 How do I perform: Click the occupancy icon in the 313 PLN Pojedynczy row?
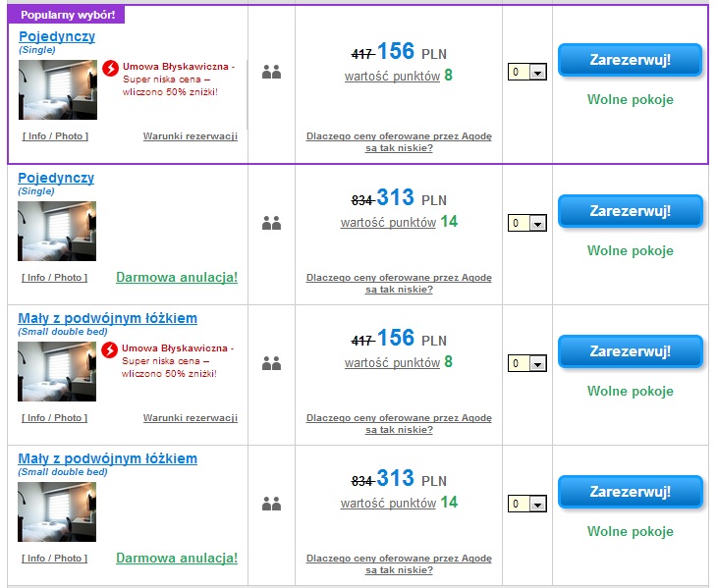pos(272,223)
